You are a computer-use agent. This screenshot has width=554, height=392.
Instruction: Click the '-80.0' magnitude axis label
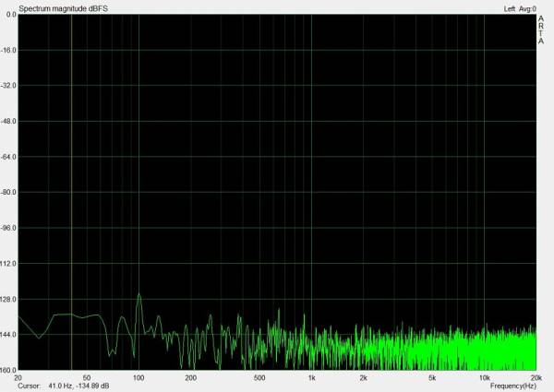tap(8, 193)
